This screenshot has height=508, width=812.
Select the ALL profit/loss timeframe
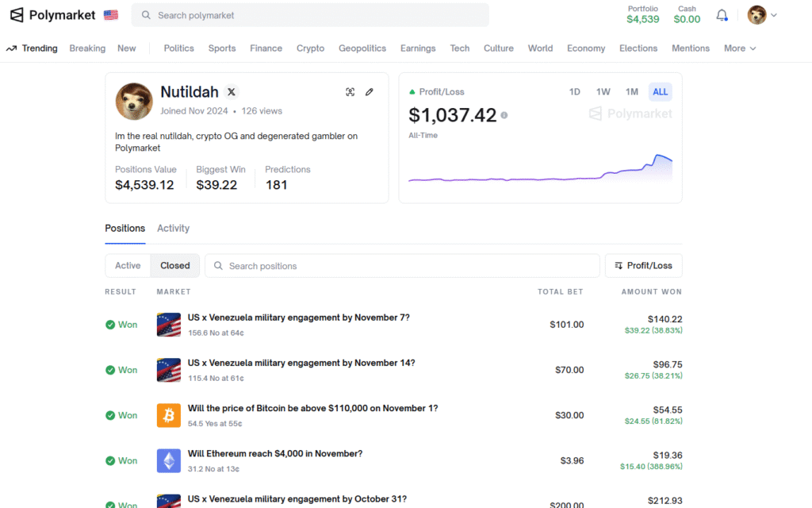(x=660, y=92)
